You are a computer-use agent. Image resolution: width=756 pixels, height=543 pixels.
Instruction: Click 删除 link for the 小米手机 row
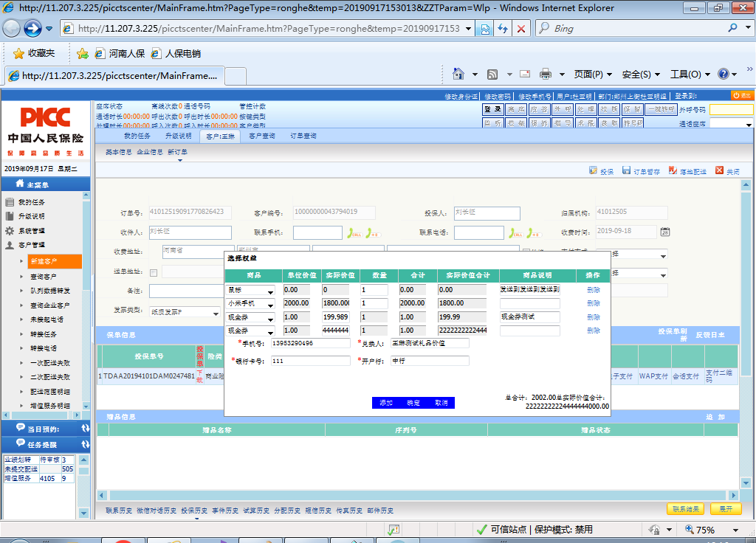(x=593, y=303)
